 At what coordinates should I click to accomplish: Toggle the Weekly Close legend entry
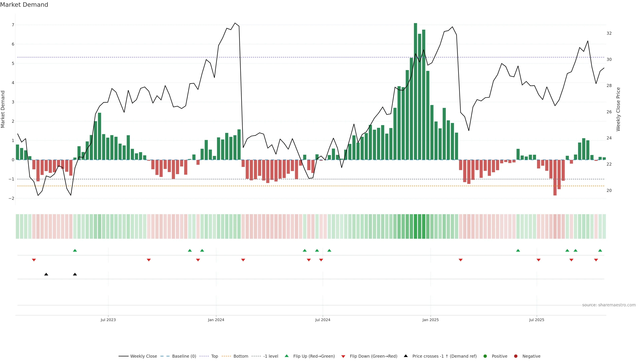click(144, 356)
